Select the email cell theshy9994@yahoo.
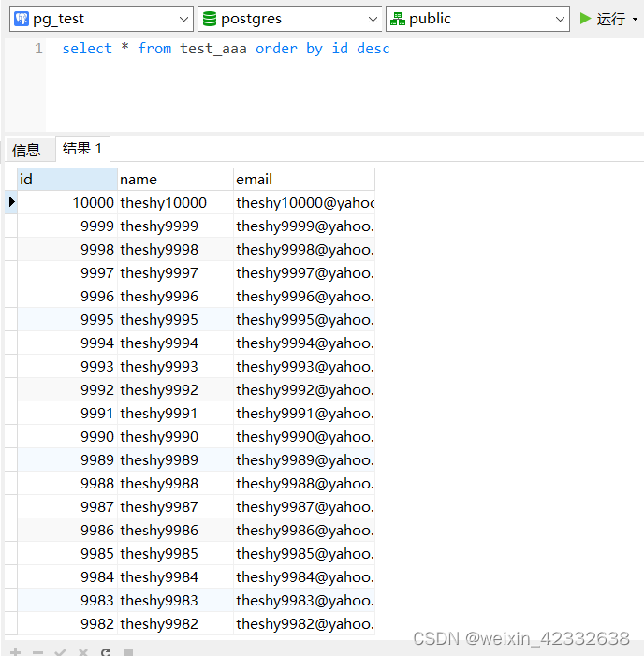644x656 pixels. point(304,343)
